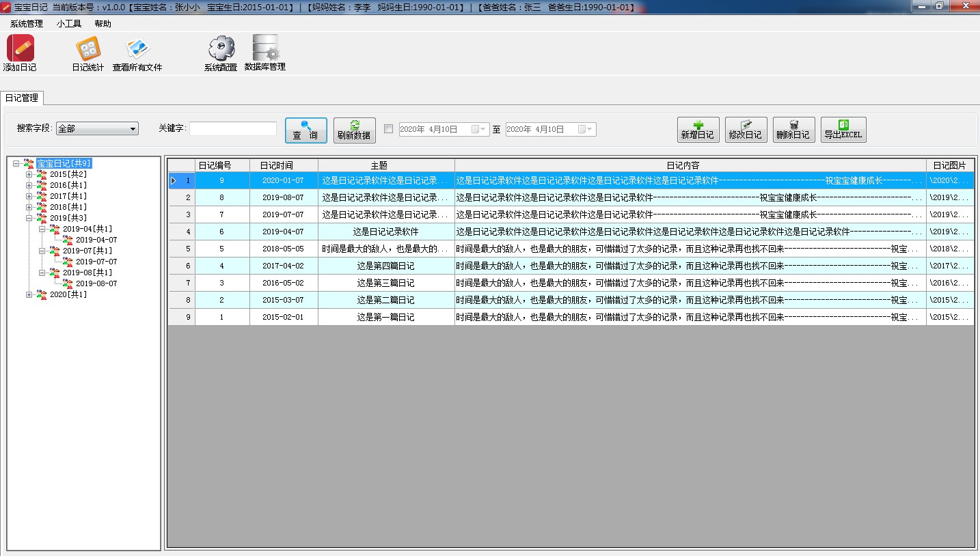The height and width of the screenshot is (556, 980).
Task: Switch to the 日记管理 tab
Action: tap(22, 98)
